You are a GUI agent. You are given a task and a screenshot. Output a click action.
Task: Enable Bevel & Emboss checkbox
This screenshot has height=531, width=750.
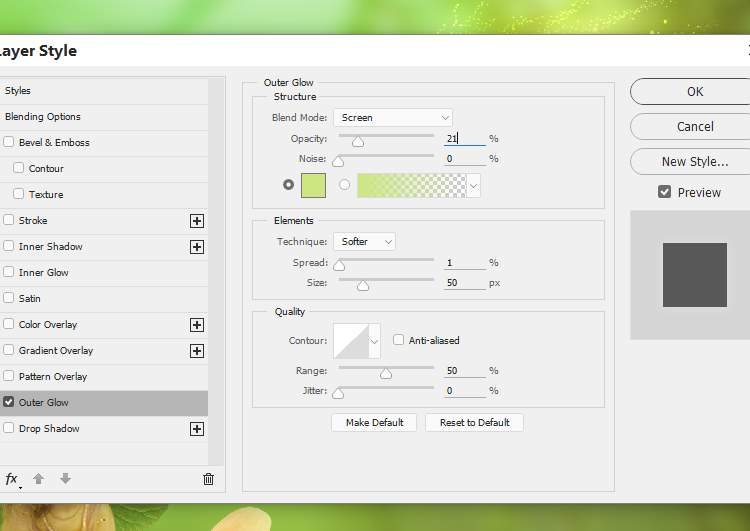point(9,142)
